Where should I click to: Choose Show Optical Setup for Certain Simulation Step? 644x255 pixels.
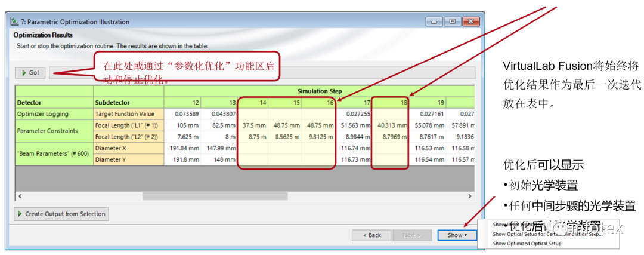click(548, 234)
